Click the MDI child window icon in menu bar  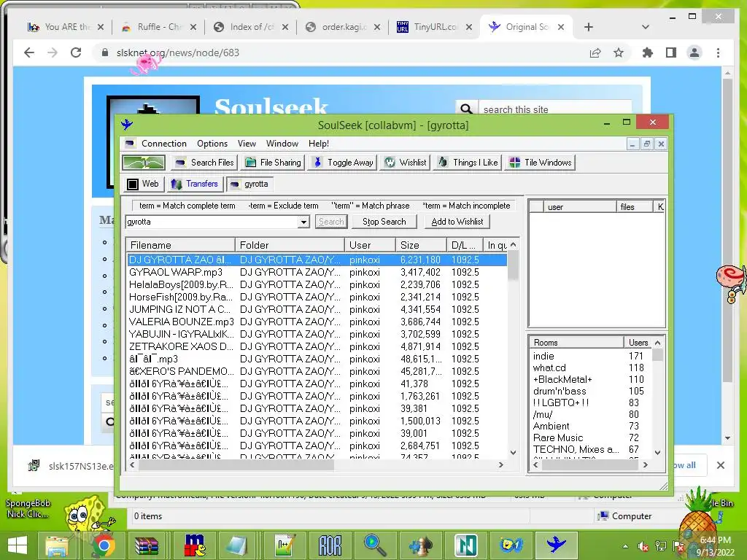tap(130, 144)
